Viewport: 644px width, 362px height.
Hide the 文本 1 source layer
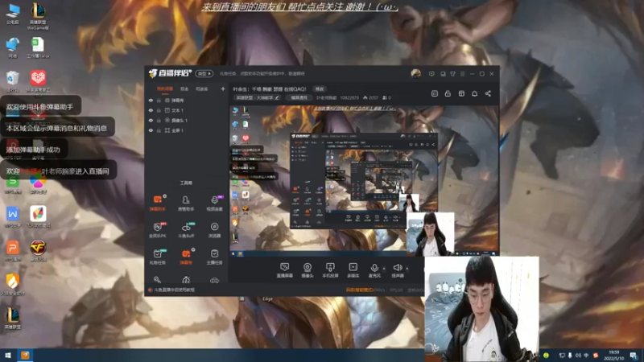pyautogui.click(x=151, y=110)
